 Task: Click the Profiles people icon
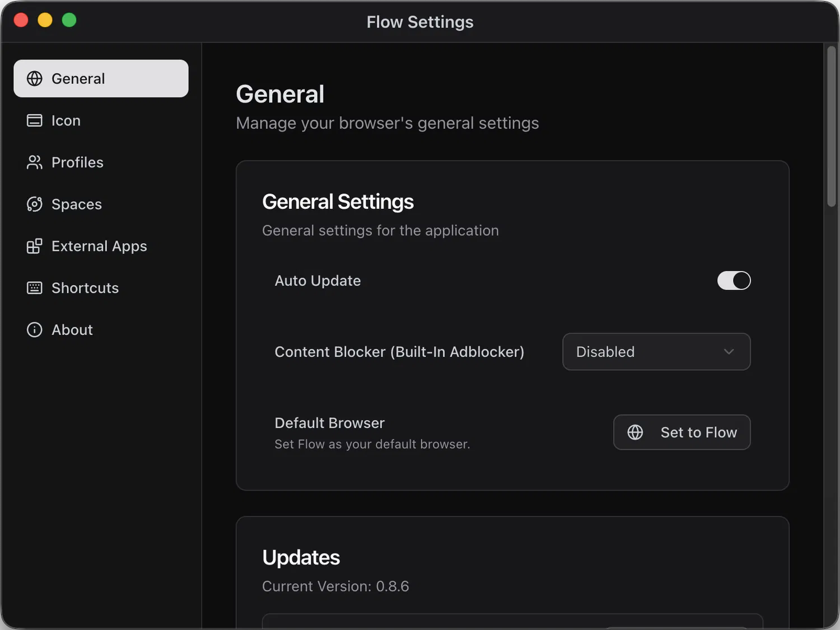pyautogui.click(x=35, y=162)
